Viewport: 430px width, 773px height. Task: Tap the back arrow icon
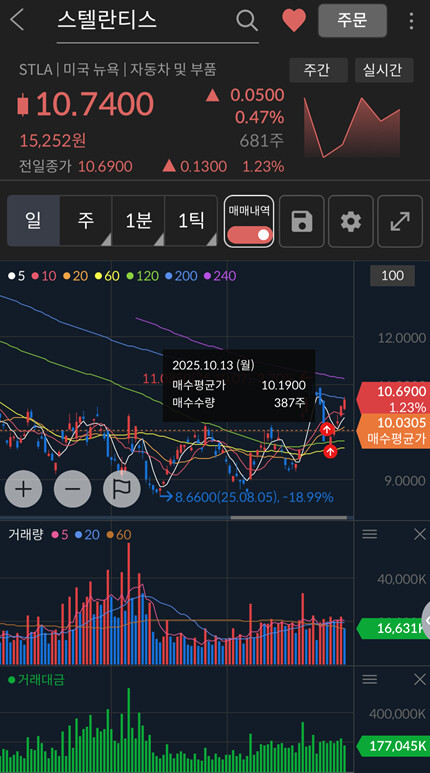pos(17,20)
